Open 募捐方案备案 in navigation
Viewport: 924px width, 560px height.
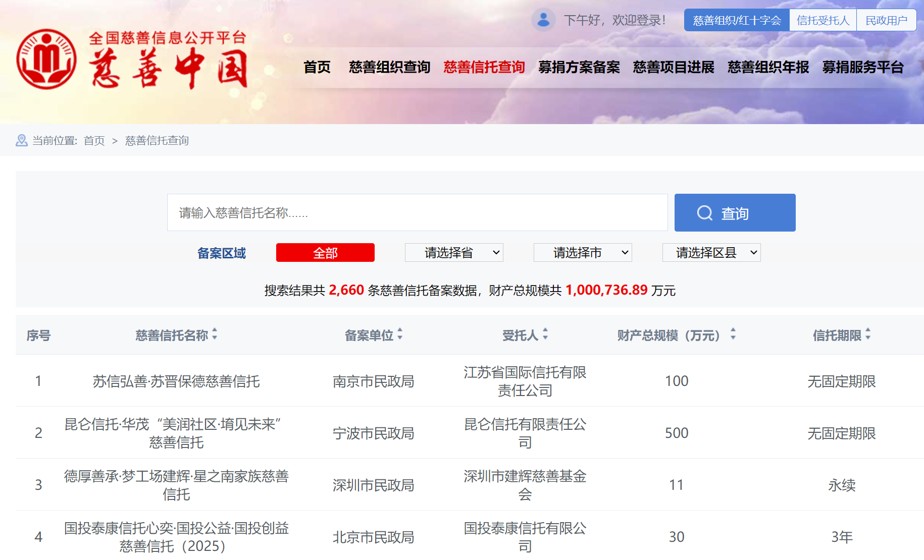[x=579, y=67]
